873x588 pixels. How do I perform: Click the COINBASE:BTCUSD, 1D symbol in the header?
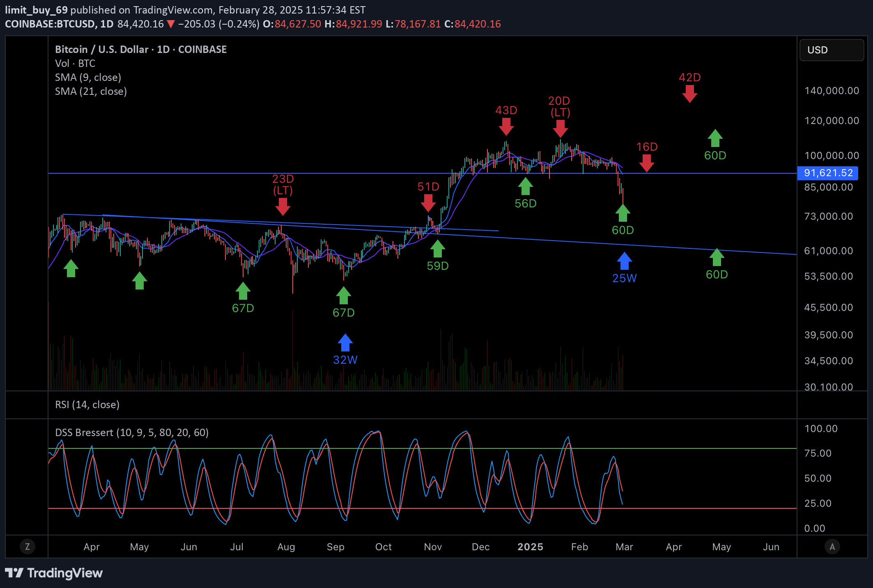click(x=59, y=24)
